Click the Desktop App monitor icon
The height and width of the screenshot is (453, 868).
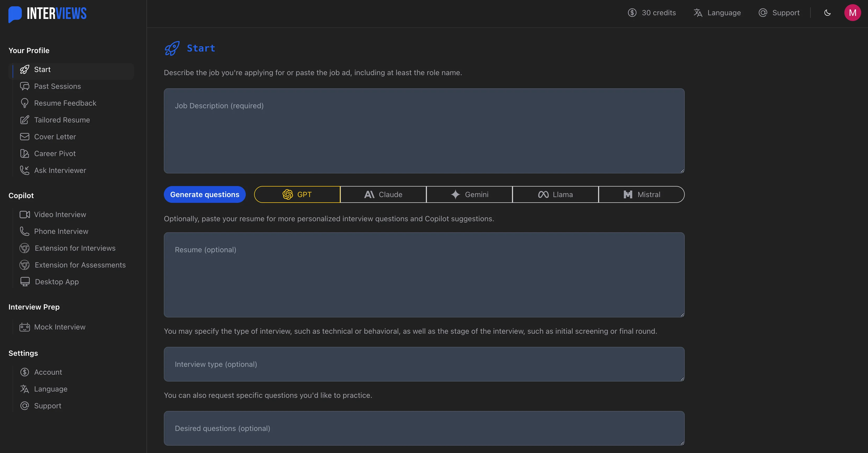coord(25,282)
